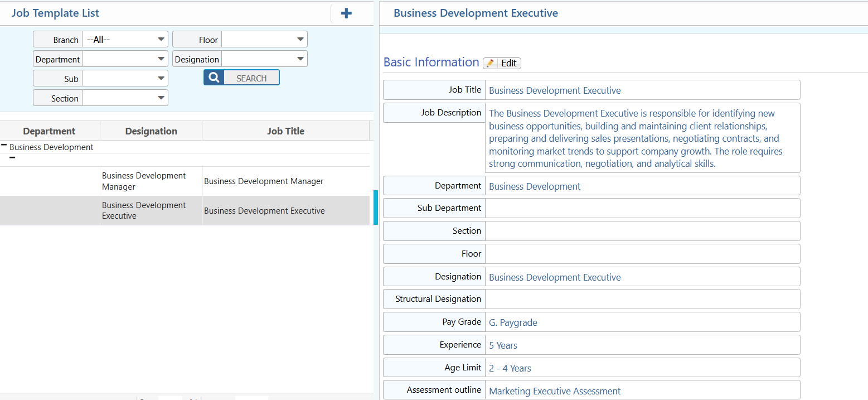868x400 pixels.
Task: Sort by Job Title column header
Action: click(x=285, y=131)
